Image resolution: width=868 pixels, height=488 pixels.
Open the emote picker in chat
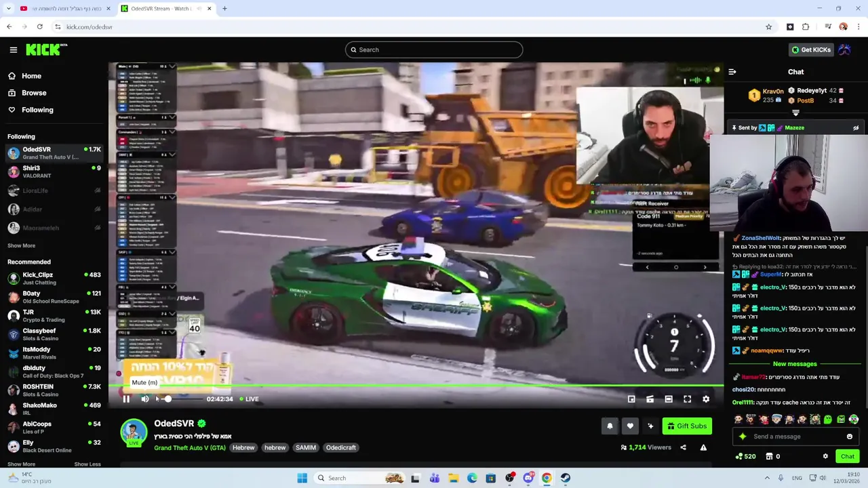click(850, 436)
